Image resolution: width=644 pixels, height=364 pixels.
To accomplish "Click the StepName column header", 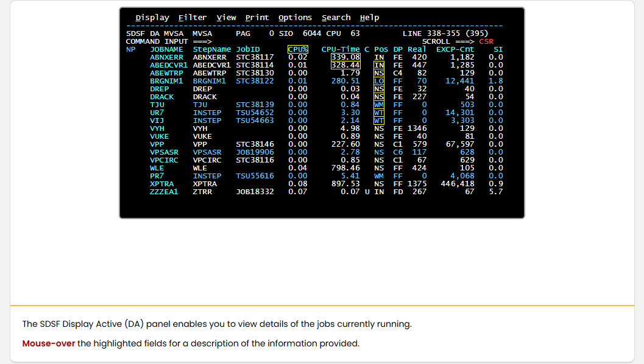I will 212,49.
